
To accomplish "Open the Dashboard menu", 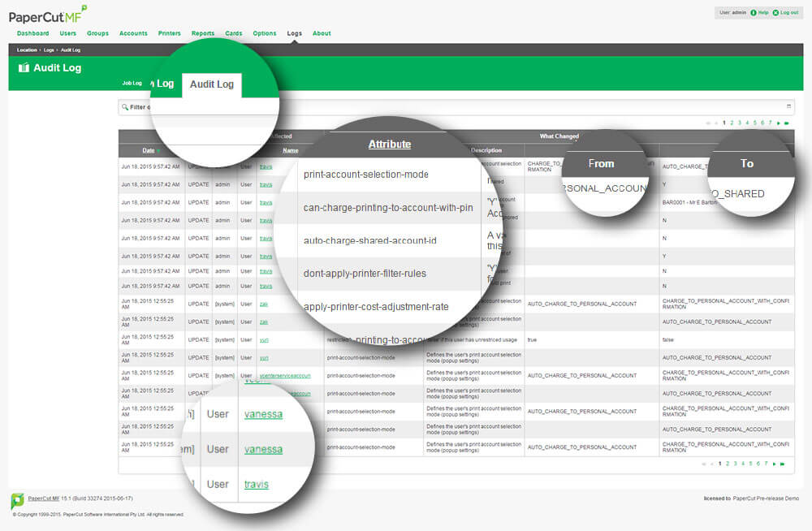I will coord(32,33).
